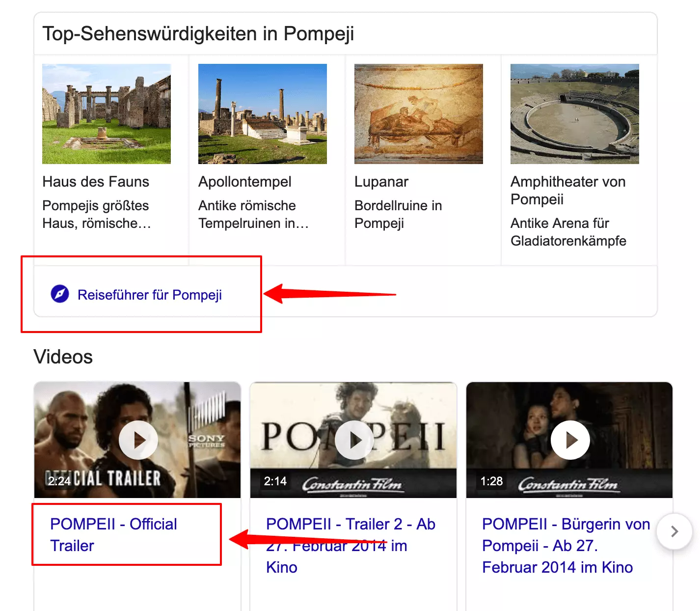Open the POMPEII - Official Trailer title link

tap(113, 535)
